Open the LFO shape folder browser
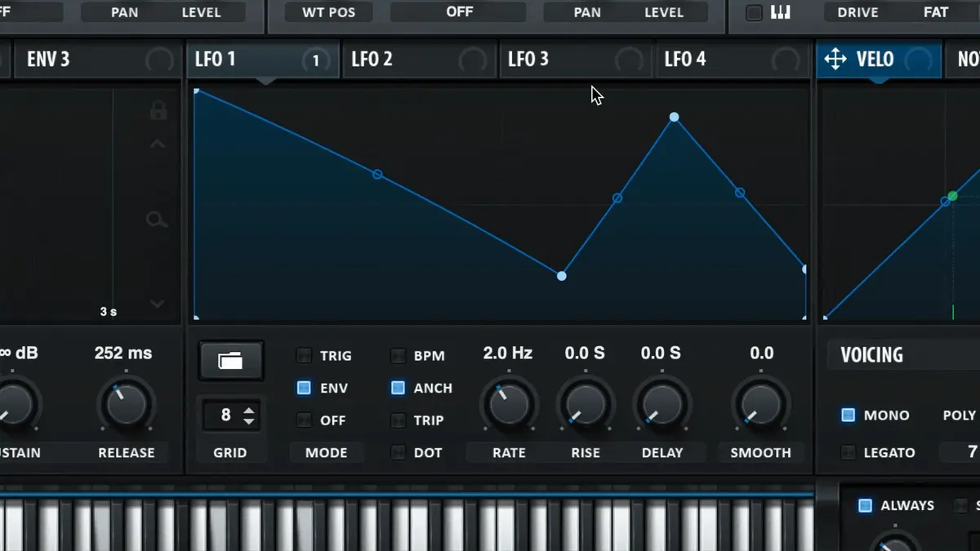Viewport: 980px width, 551px height. (230, 361)
